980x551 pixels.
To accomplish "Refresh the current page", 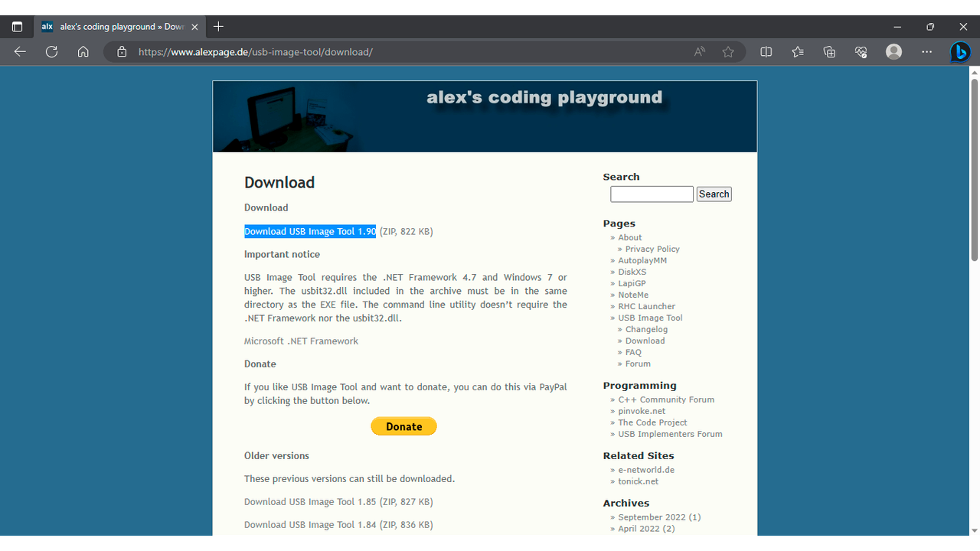I will click(51, 52).
